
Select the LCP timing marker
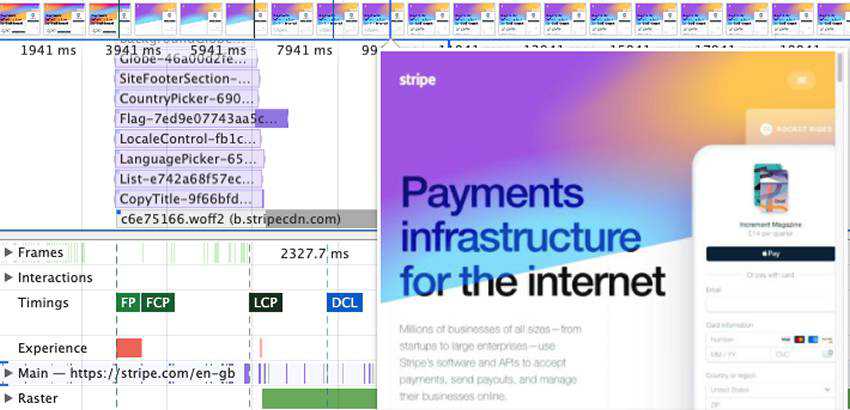[x=265, y=302]
